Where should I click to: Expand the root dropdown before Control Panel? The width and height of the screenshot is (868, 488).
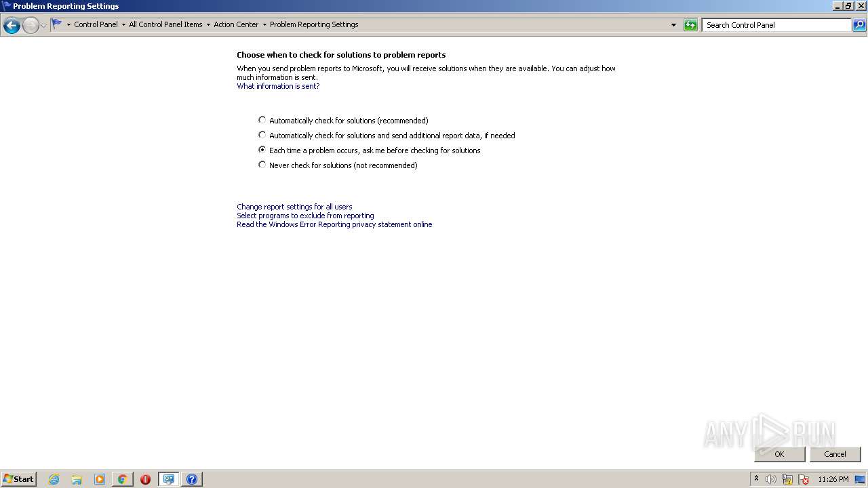68,25
